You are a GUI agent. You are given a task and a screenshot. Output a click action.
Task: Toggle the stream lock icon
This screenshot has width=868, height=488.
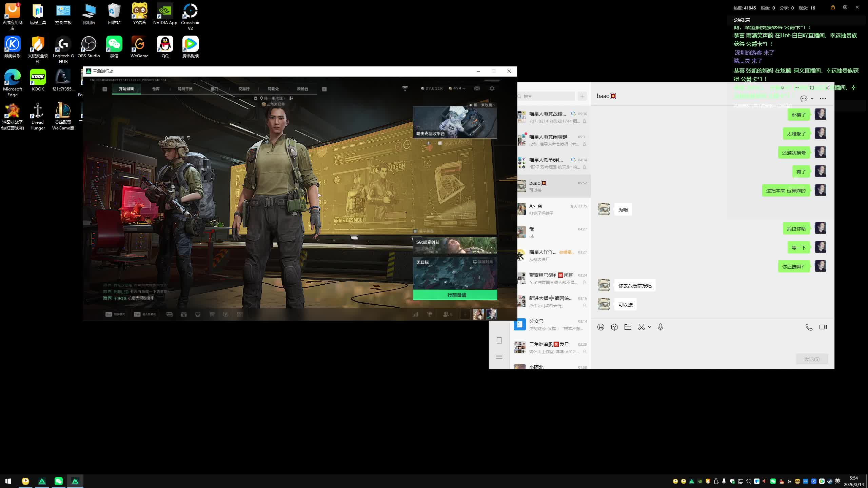pyautogui.click(x=833, y=7)
